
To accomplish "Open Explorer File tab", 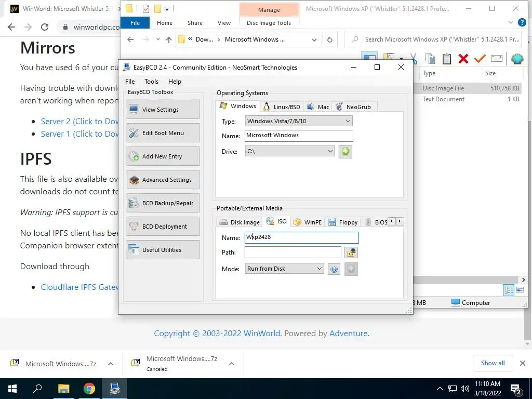I will (x=135, y=23).
